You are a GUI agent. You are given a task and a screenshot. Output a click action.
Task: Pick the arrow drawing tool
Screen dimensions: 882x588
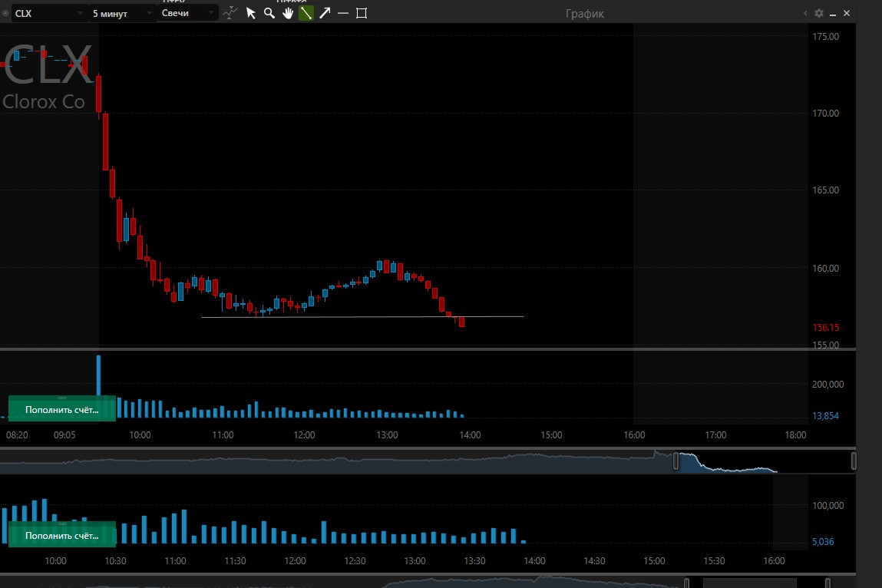[325, 13]
